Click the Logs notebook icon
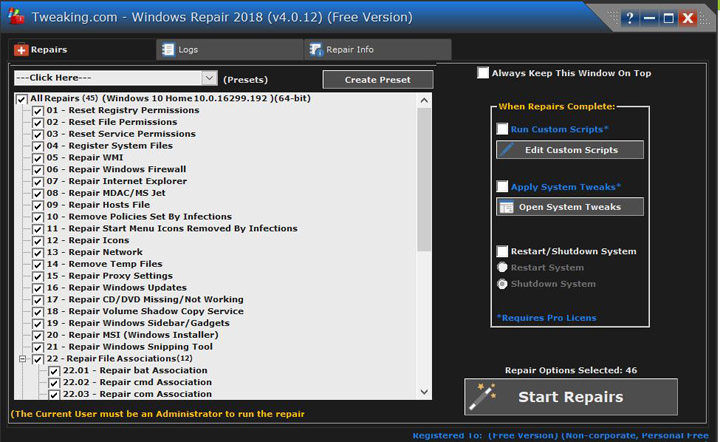Screen dimensions: 720x442 click(x=169, y=50)
